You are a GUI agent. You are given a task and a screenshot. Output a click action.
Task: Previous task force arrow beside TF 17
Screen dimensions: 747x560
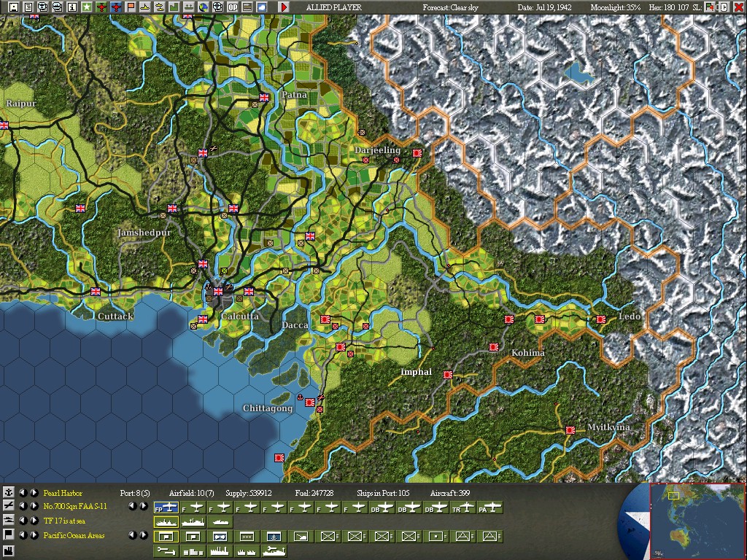23,521
